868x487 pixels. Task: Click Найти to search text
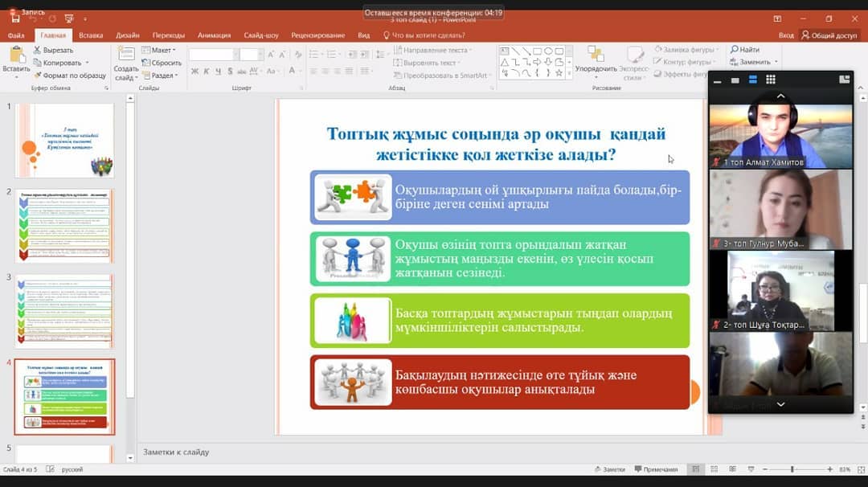coord(744,49)
